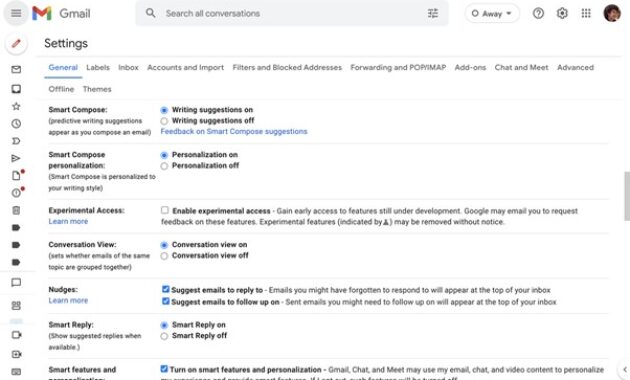Click Learn more under Experimental Access
630x380 pixels.
[x=68, y=221]
